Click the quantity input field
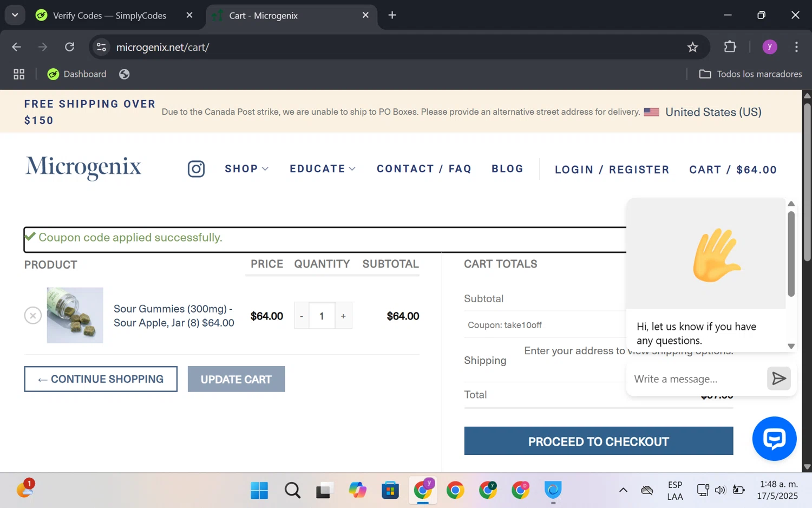 pos(322,316)
